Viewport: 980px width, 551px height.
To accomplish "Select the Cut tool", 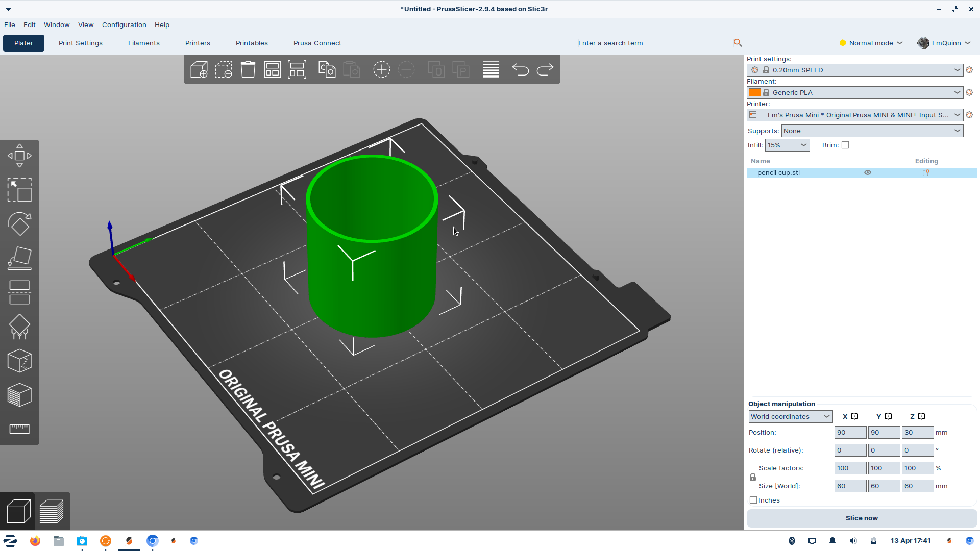I will (x=19, y=292).
